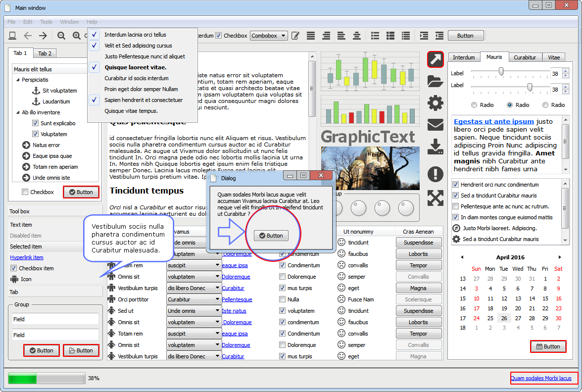This screenshot has height=392, width=582.
Task: Collapse the Perspiciatis tree node
Action: 18,80
